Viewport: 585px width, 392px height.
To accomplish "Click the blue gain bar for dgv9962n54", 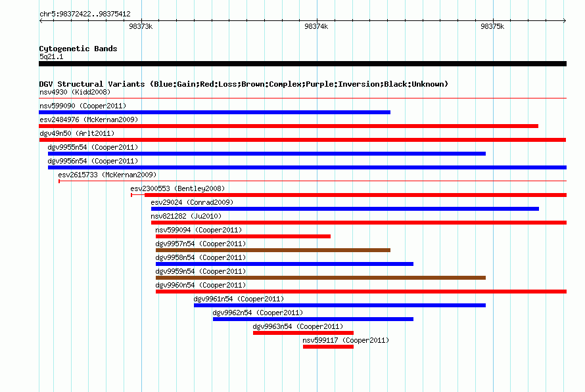I will click(313, 319).
